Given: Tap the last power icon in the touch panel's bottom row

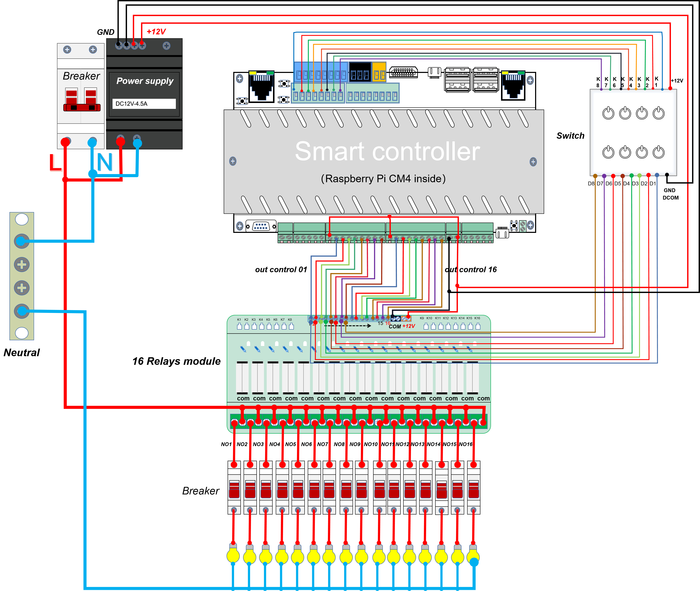Looking at the screenshot, I should pyautogui.click(x=658, y=152).
